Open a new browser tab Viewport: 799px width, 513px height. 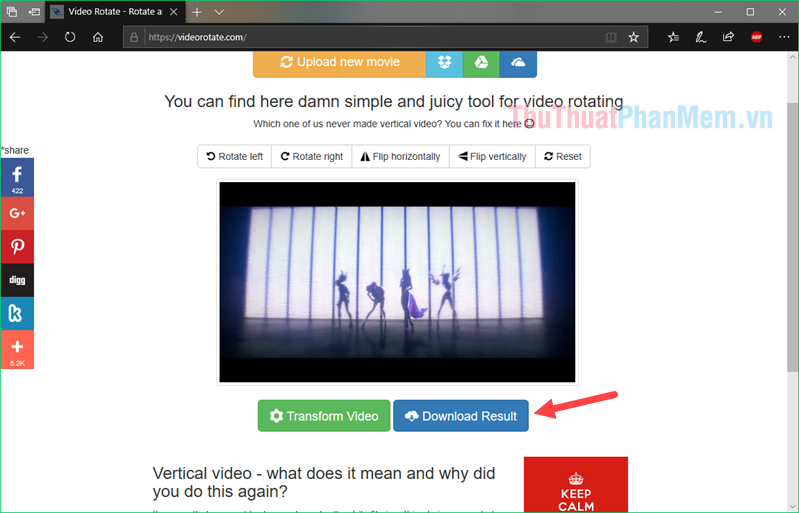coord(197,12)
